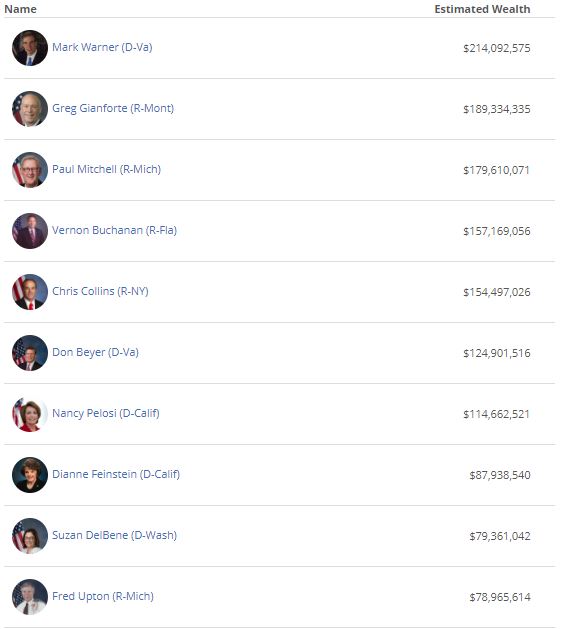Screen dimensions: 562x629
Task: Click Don Beyer (D-Va) name link
Action: tap(95, 352)
